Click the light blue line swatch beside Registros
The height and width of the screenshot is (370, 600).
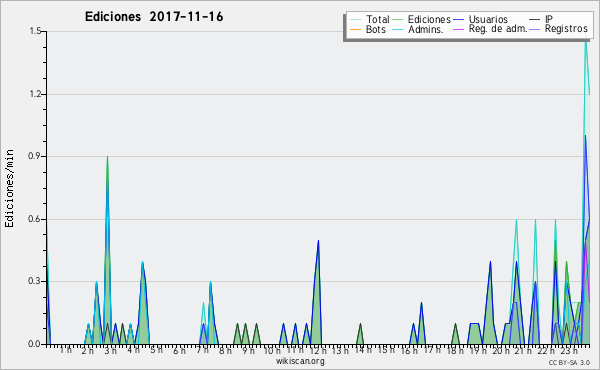pos(535,29)
